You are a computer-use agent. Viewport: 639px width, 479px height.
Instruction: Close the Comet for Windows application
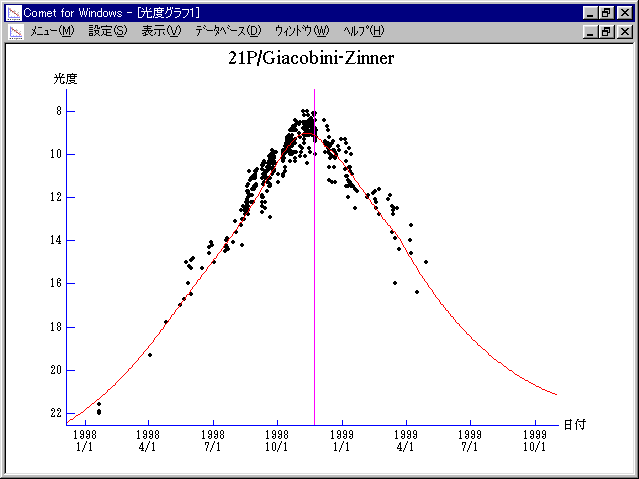tap(624, 12)
